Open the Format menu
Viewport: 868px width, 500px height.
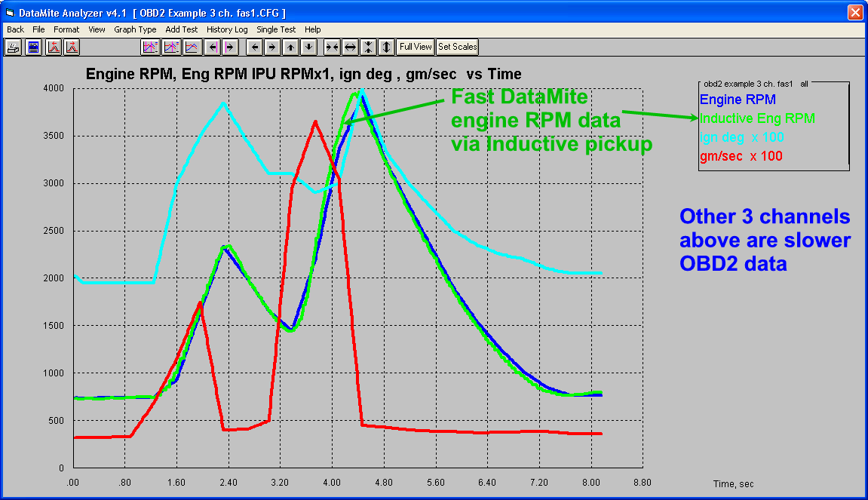pyautogui.click(x=66, y=29)
